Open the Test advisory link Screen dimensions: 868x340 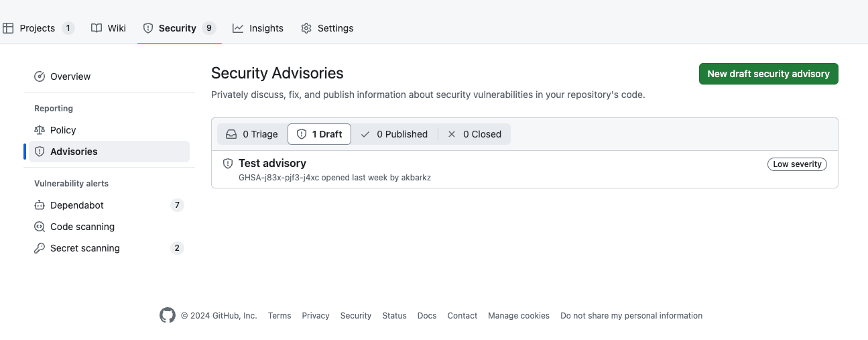click(x=272, y=163)
